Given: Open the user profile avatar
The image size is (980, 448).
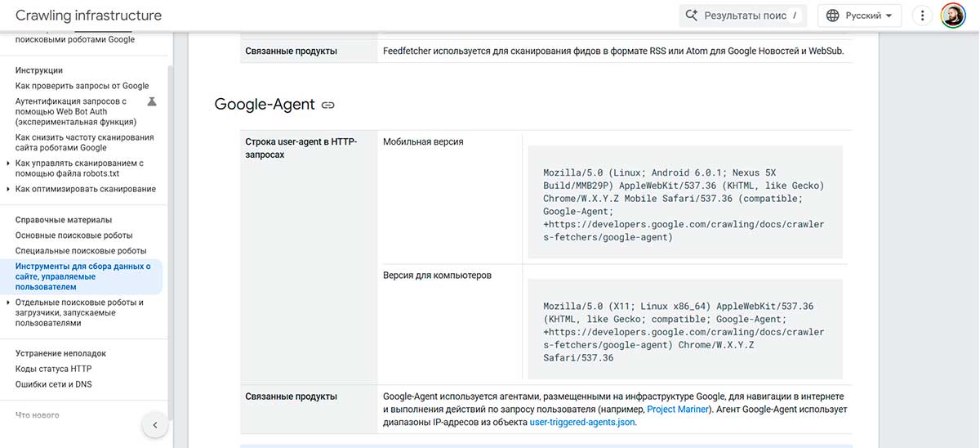Looking at the screenshot, I should 952,16.
